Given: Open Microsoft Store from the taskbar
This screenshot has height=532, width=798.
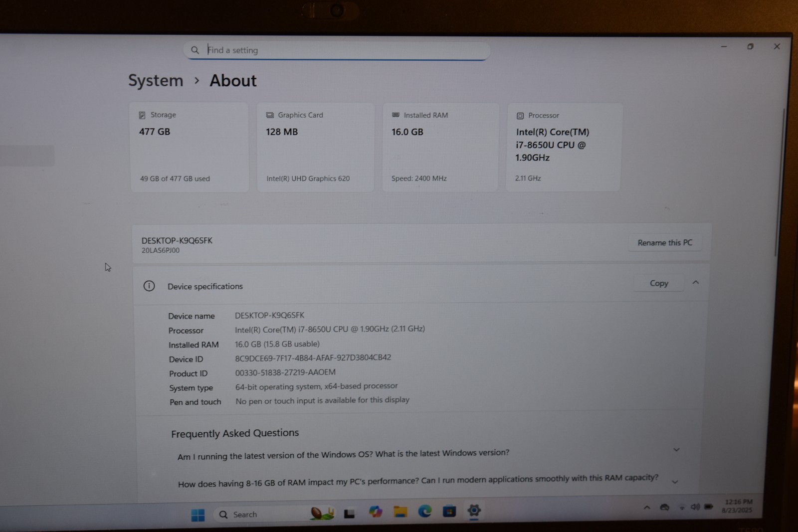Looking at the screenshot, I should pos(449,511).
